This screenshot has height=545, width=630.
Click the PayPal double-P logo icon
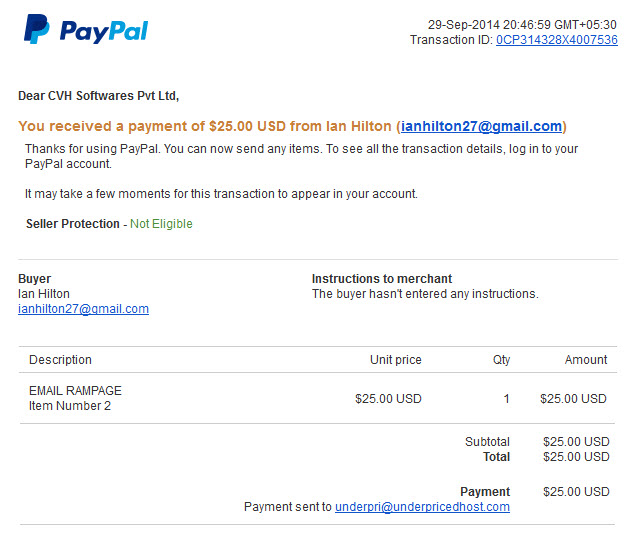[x=37, y=29]
